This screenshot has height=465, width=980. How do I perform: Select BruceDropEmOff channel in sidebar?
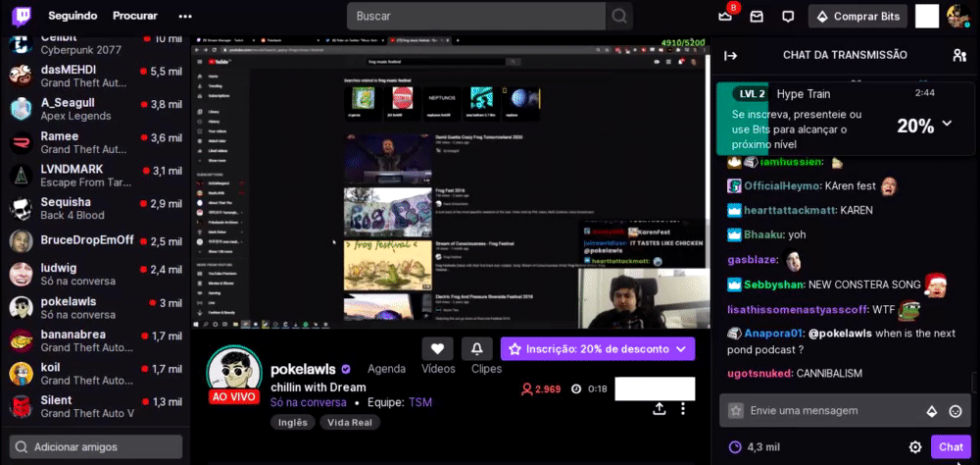(95, 241)
